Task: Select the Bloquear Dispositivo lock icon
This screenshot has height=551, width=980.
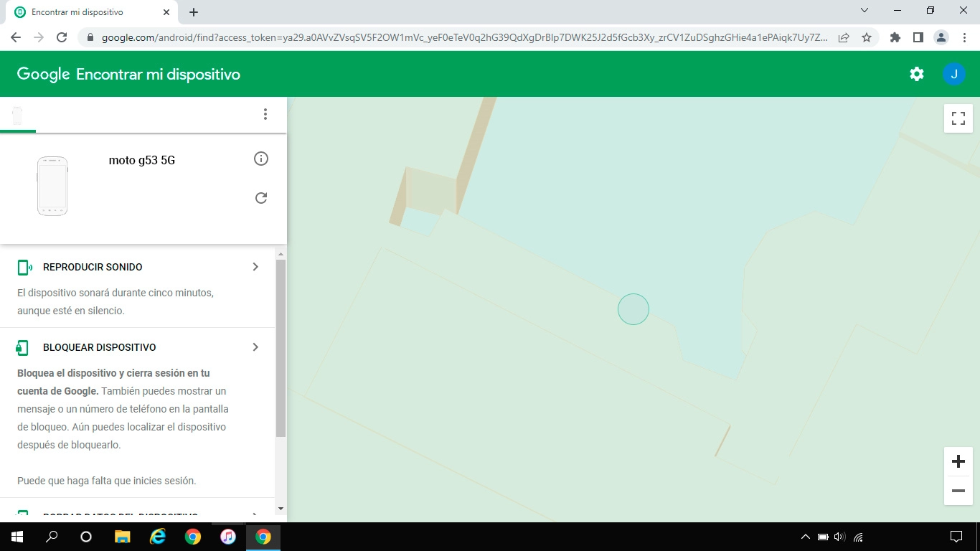Action: click(x=22, y=347)
